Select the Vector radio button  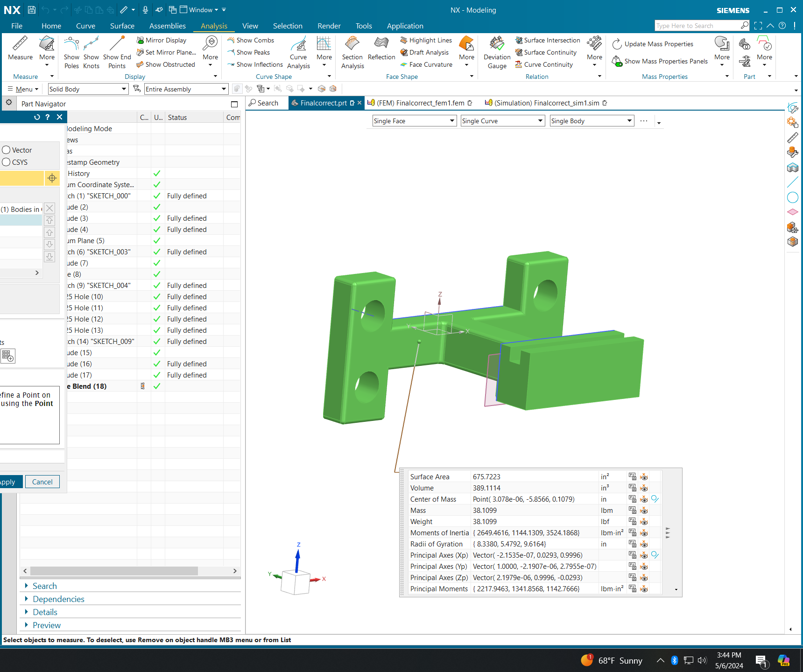pyautogui.click(x=6, y=150)
